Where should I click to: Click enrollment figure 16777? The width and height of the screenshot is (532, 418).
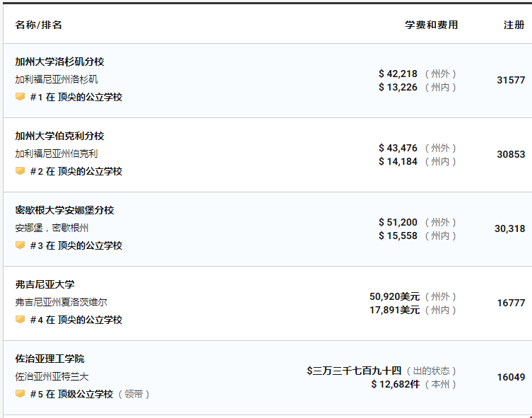click(x=511, y=303)
